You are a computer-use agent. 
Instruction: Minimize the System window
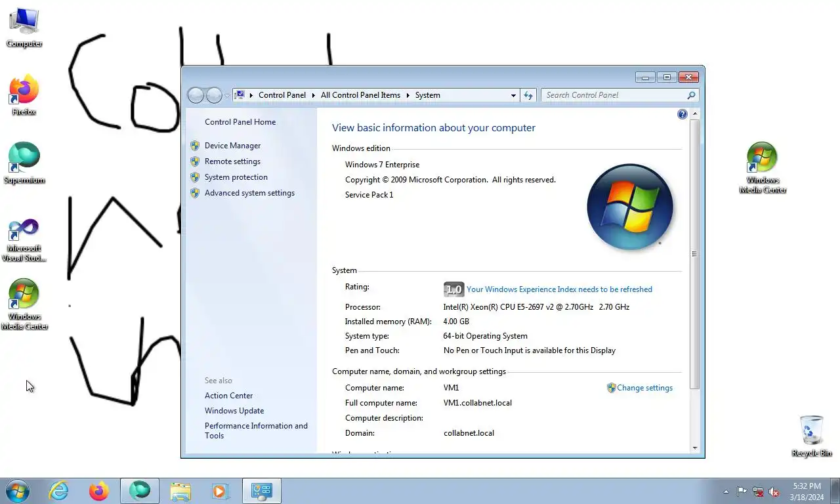[645, 77]
